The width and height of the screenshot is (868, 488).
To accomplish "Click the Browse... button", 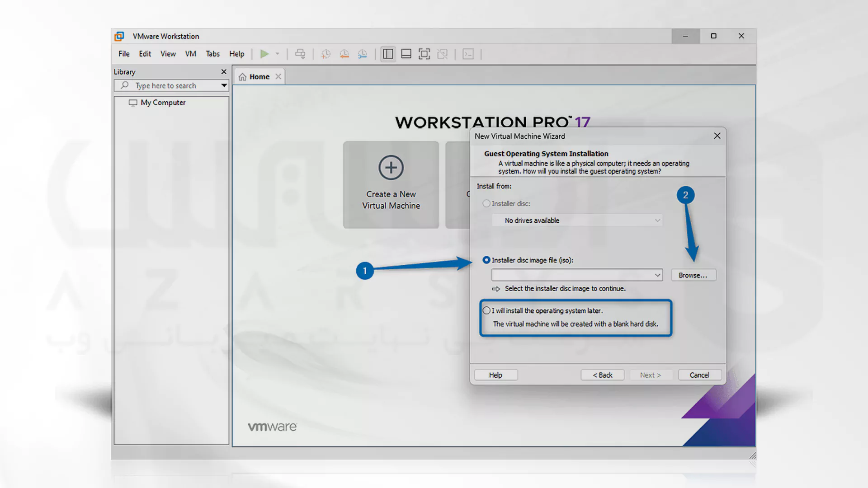I will click(693, 275).
